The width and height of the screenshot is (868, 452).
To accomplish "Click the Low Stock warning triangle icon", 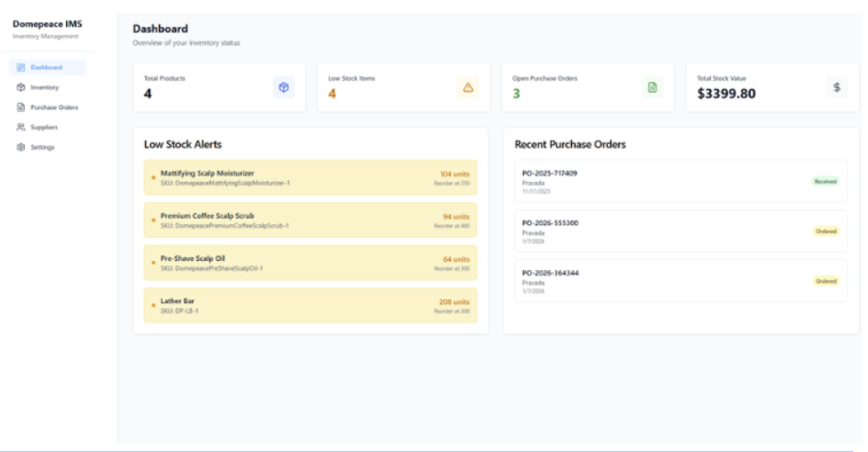I will click(468, 87).
